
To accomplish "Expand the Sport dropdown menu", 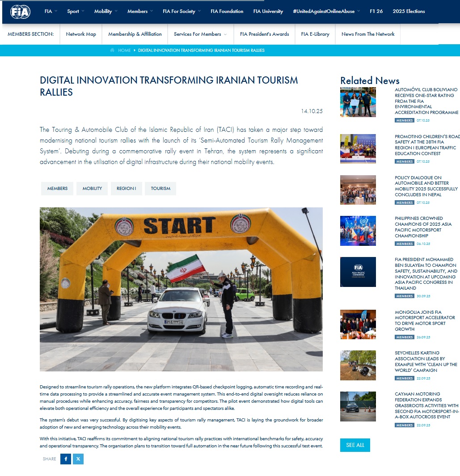I will (x=76, y=11).
